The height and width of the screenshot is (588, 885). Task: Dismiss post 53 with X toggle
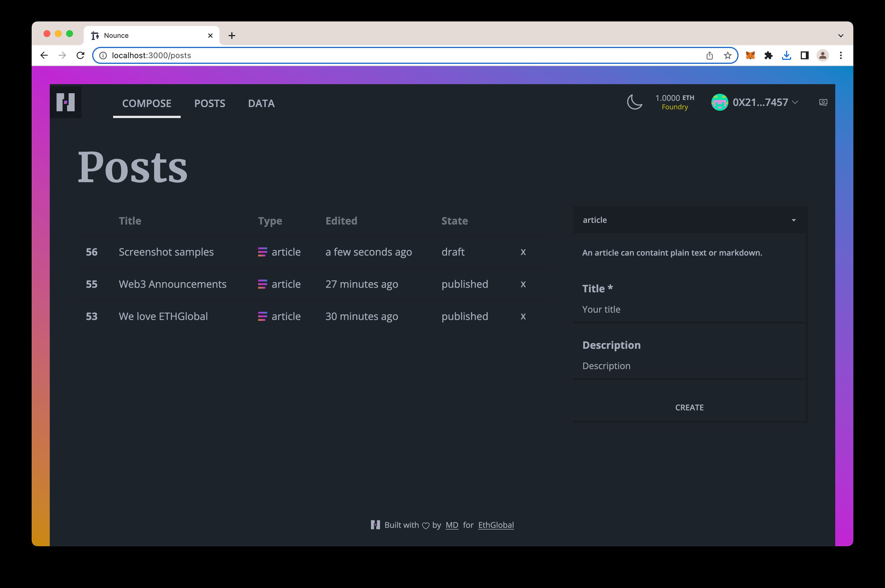coord(523,316)
